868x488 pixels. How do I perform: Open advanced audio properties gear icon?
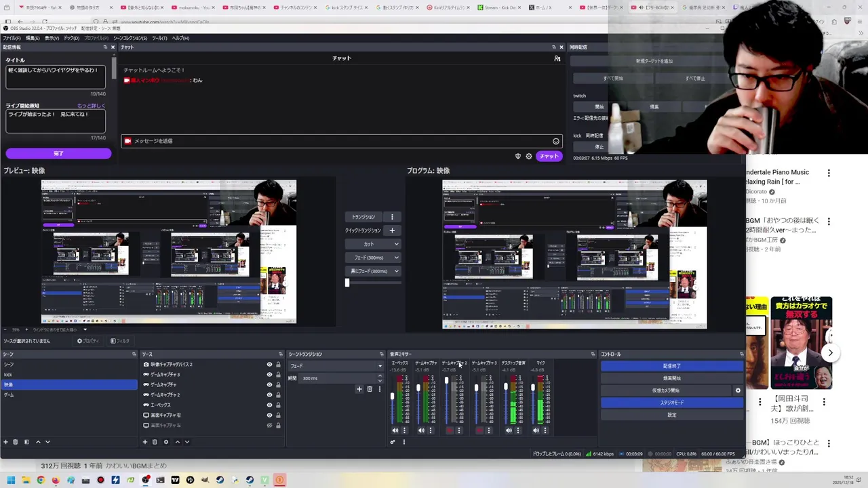pos(392,442)
